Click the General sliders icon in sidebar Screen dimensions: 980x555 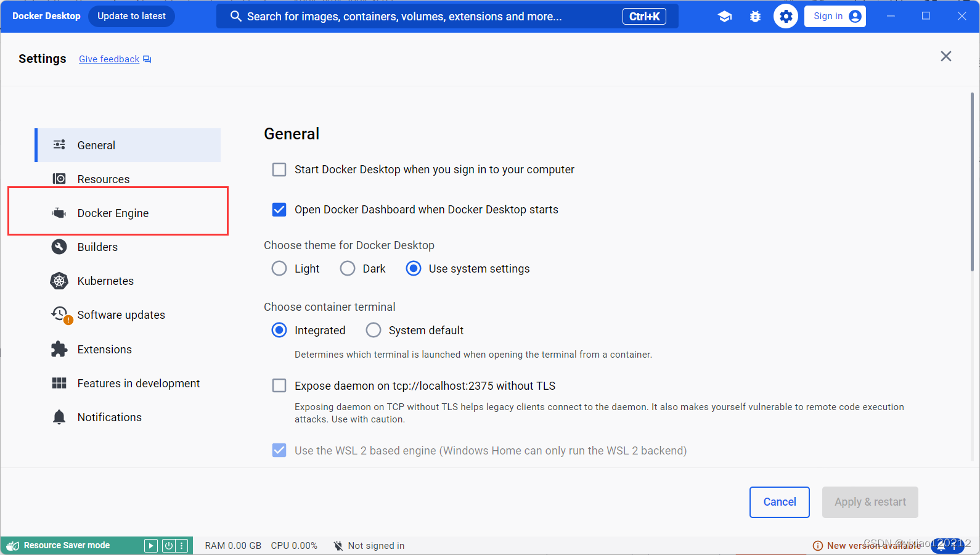point(59,145)
